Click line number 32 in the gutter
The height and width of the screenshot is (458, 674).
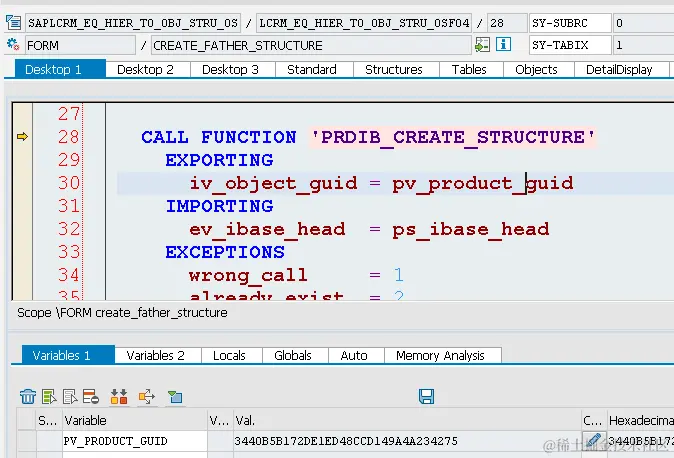(69, 229)
